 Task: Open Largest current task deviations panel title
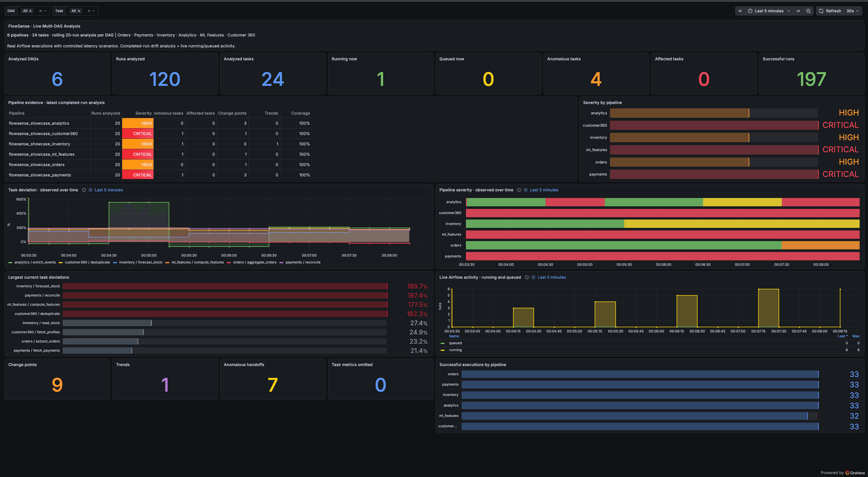click(39, 277)
